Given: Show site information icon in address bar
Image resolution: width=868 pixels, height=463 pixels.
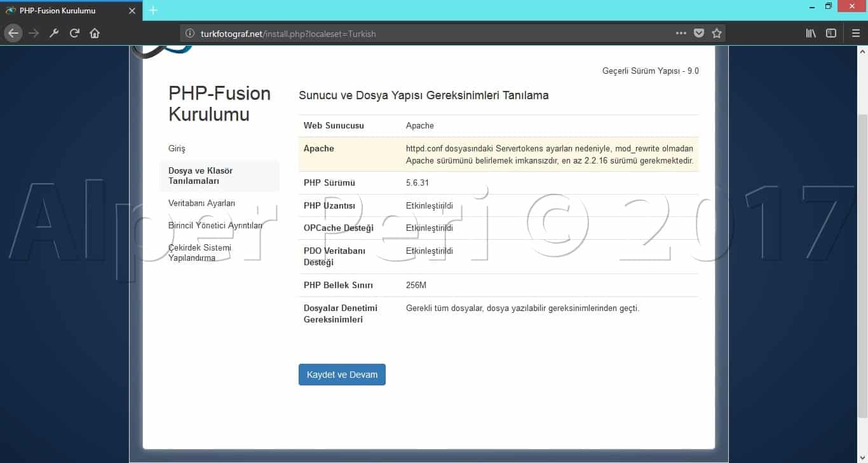Looking at the screenshot, I should pyautogui.click(x=190, y=34).
